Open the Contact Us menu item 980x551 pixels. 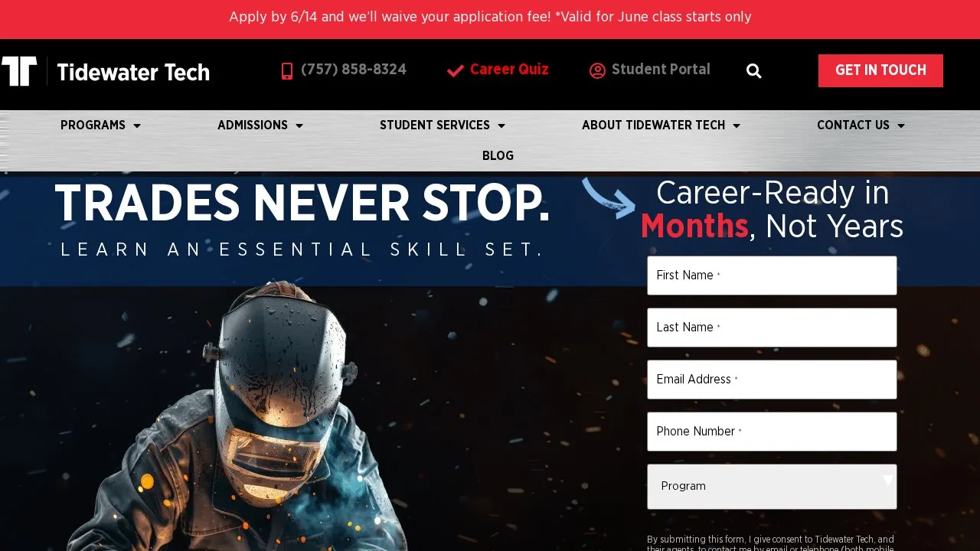[x=853, y=126]
